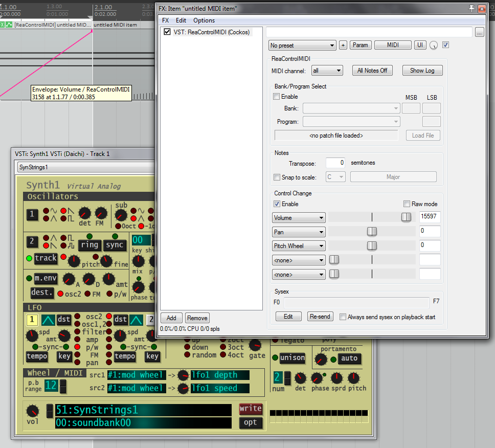
Task: Click oscillator 1 det knob
Action: pyautogui.click(x=84, y=213)
